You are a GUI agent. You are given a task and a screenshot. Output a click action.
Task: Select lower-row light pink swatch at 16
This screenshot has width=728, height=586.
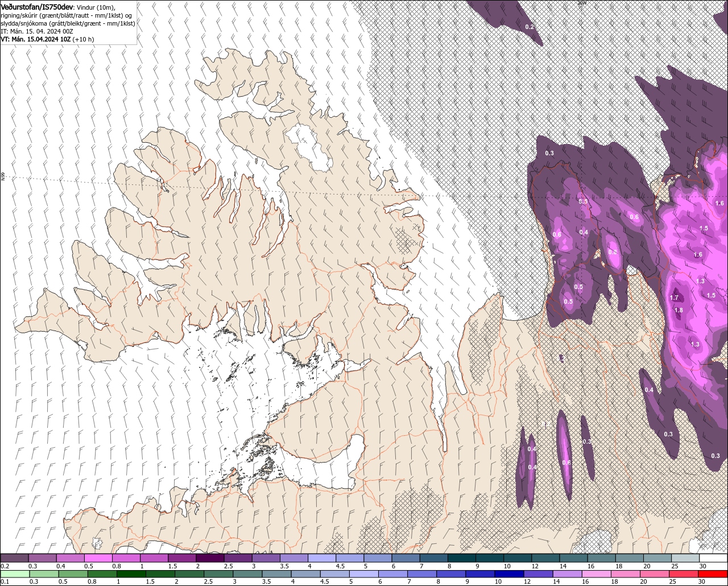(x=597, y=574)
